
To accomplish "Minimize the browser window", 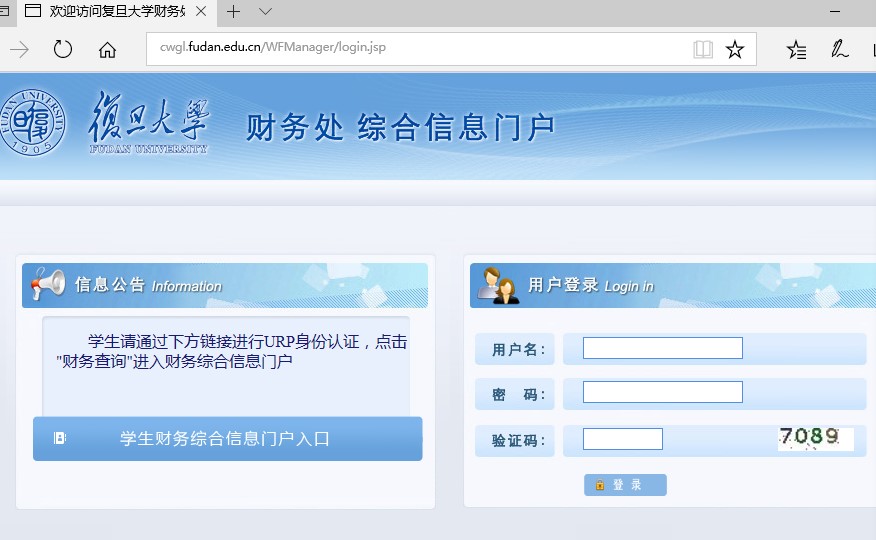I will tap(835, 11).
